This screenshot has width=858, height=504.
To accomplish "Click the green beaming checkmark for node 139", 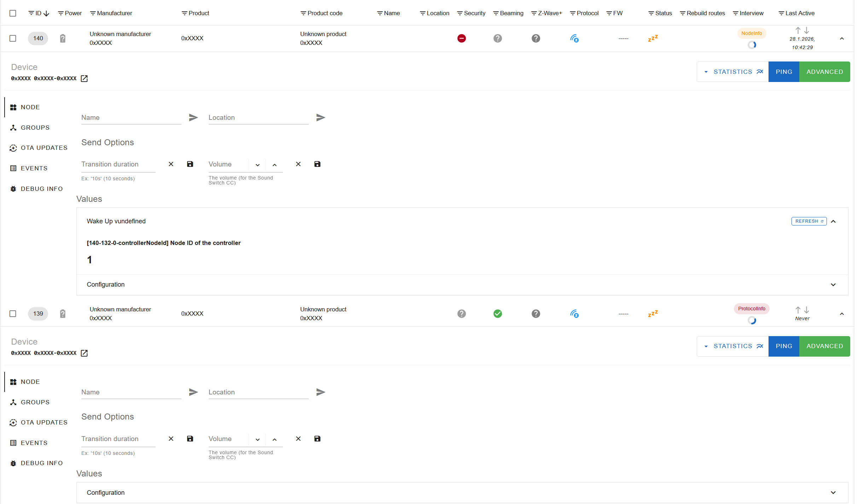I will pyautogui.click(x=497, y=313).
